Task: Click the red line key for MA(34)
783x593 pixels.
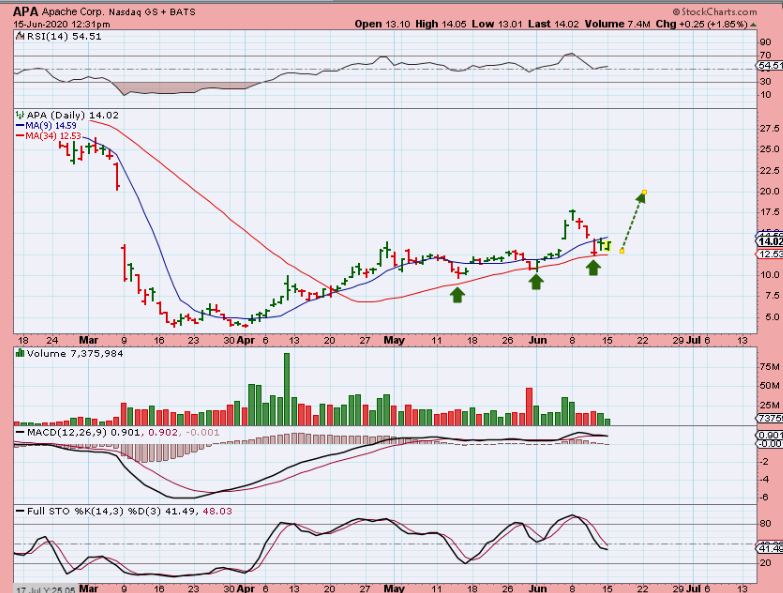Action: [x=20, y=136]
